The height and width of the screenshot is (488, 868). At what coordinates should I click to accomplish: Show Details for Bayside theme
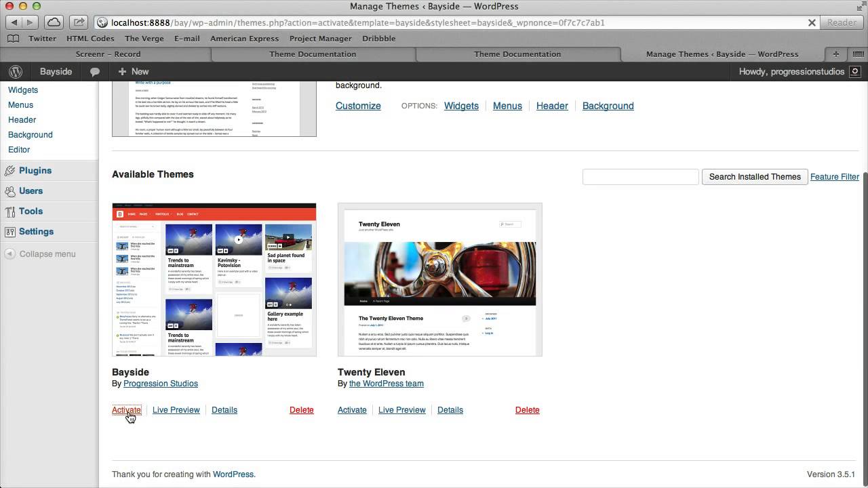224,410
